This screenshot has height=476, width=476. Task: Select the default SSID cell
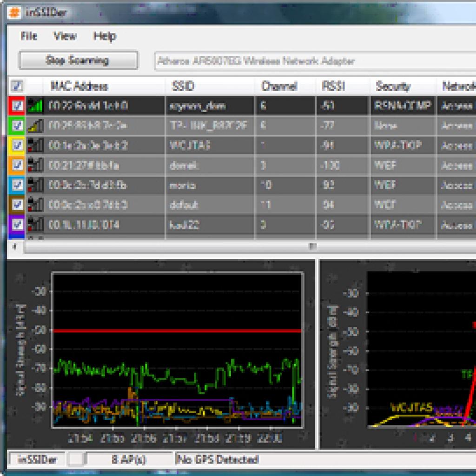click(x=210, y=205)
